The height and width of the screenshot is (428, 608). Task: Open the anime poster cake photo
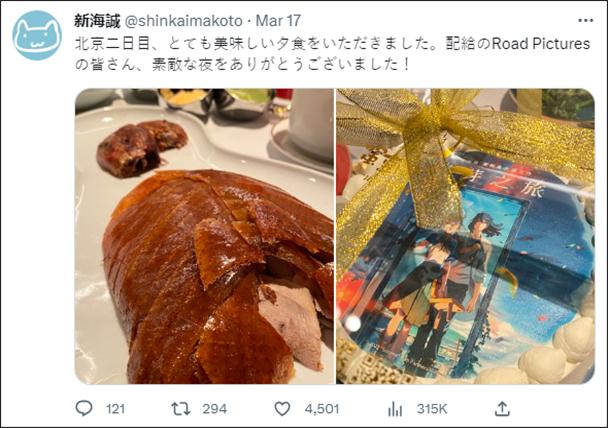point(465,236)
